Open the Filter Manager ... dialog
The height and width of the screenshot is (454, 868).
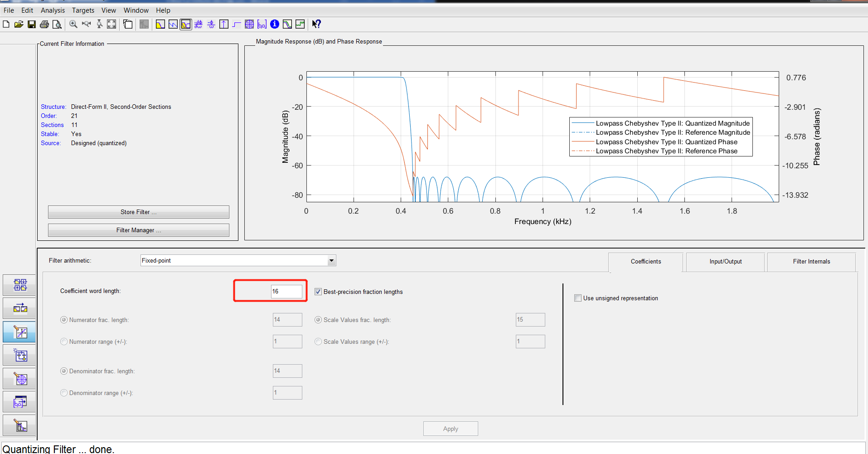point(139,230)
